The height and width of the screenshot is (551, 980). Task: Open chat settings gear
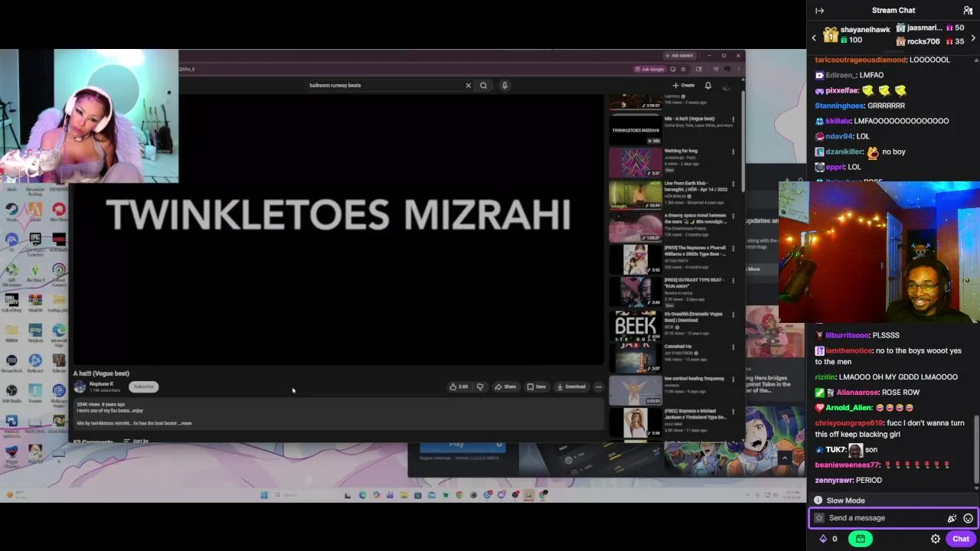click(935, 539)
